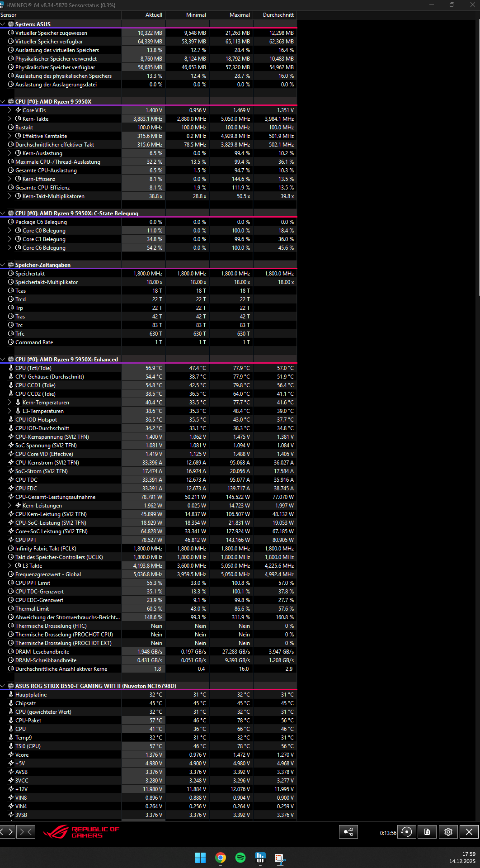Expand the Core C0 Belegung row
This screenshot has width=480, height=868.
point(10,231)
